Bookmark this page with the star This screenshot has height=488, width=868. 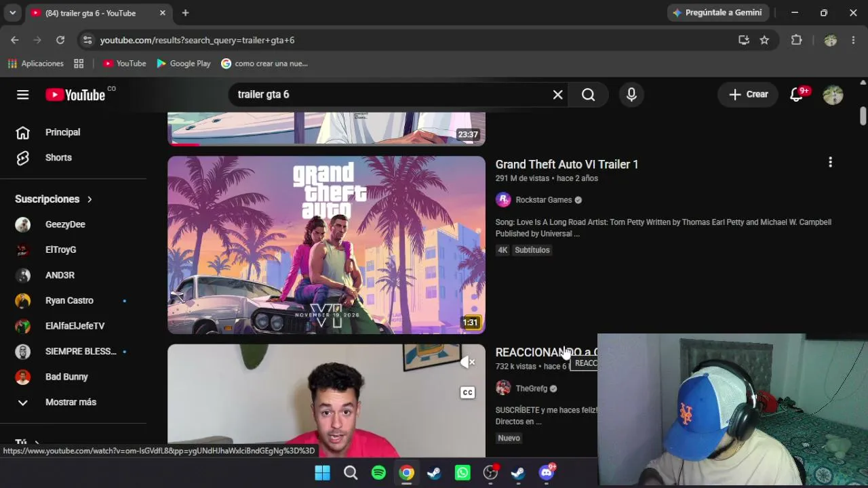[764, 40]
